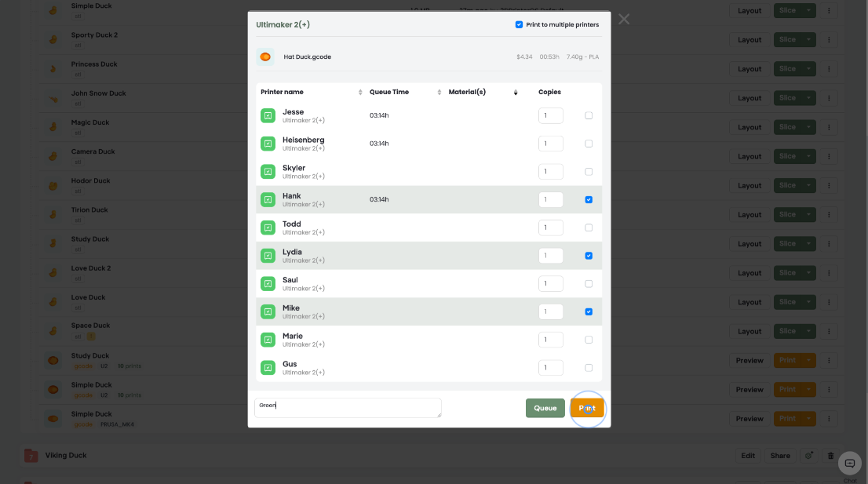This screenshot has width=868, height=484.
Task: Click Todd printer status icon
Action: click(x=268, y=228)
